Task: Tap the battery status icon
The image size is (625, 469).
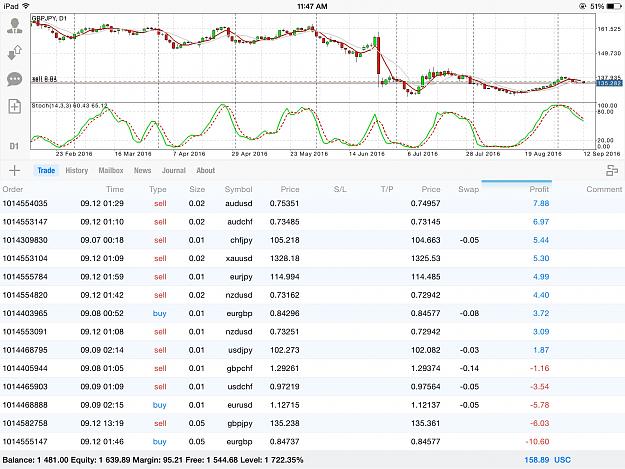Action: (614, 6)
